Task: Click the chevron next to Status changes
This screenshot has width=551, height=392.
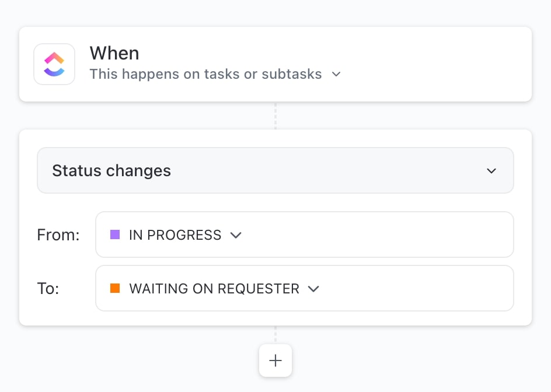Action: [491, 170]
